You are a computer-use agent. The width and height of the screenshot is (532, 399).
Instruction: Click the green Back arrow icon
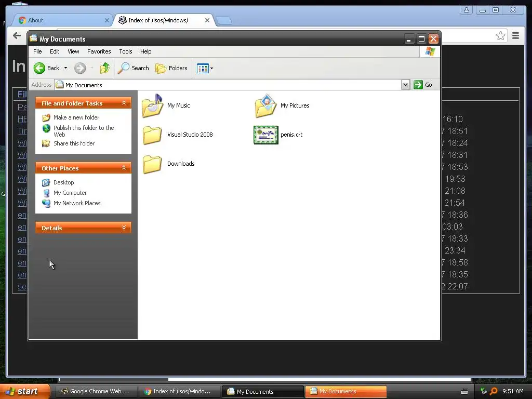pos(39,68)
